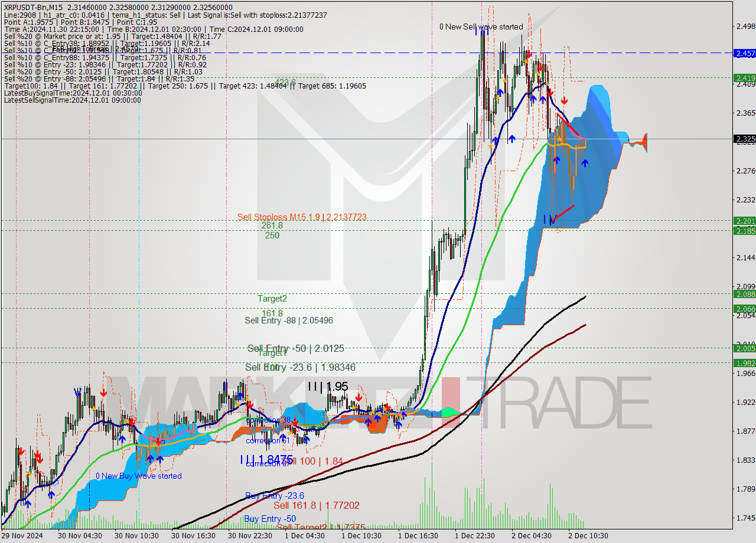Select the Sell Entry -88 | 2.05496 label

point(289,320)
